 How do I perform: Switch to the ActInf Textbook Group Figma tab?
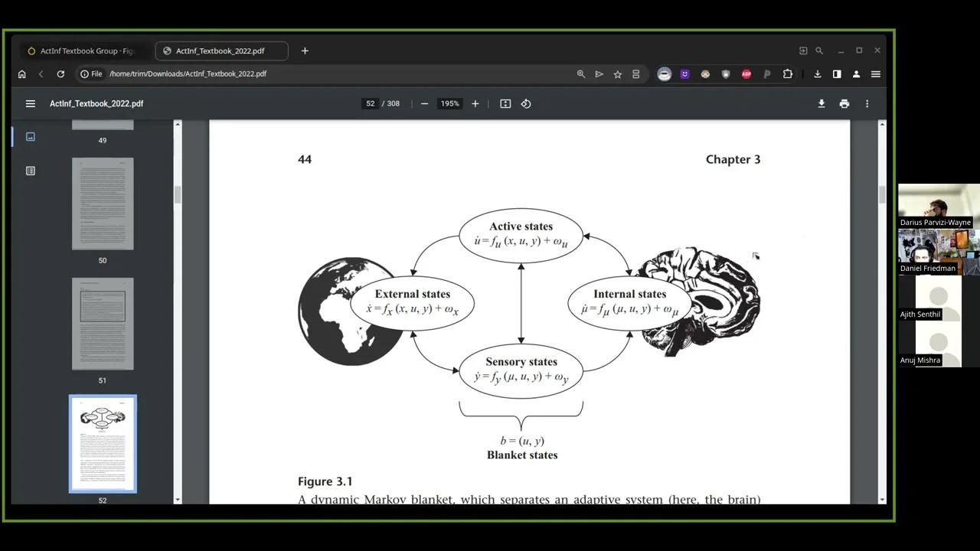pos(84,51)
